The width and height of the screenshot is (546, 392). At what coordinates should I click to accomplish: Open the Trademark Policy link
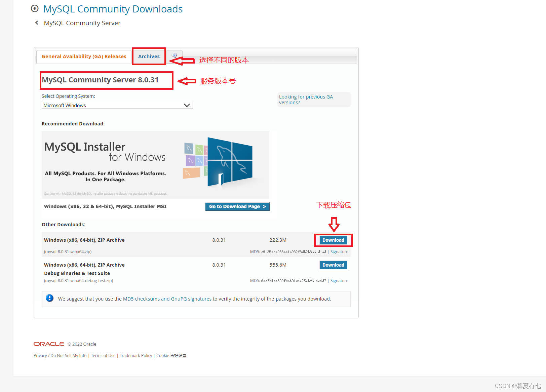click(136, 356)
